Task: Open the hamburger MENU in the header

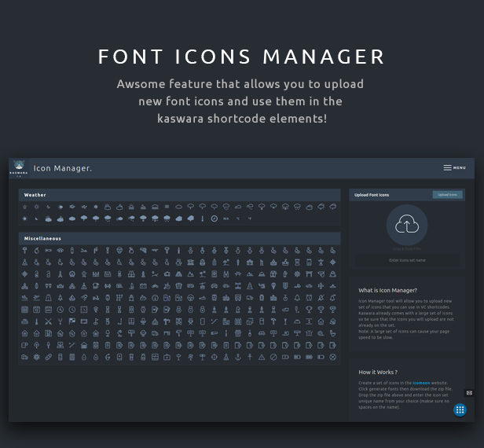Action: [x=454, y=167]
